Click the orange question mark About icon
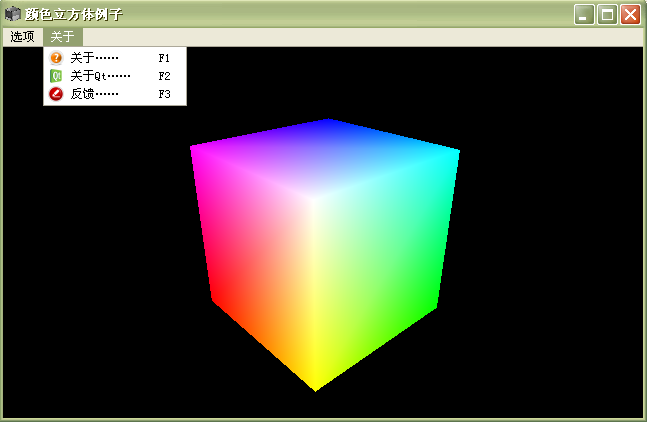 coord(56,58)
